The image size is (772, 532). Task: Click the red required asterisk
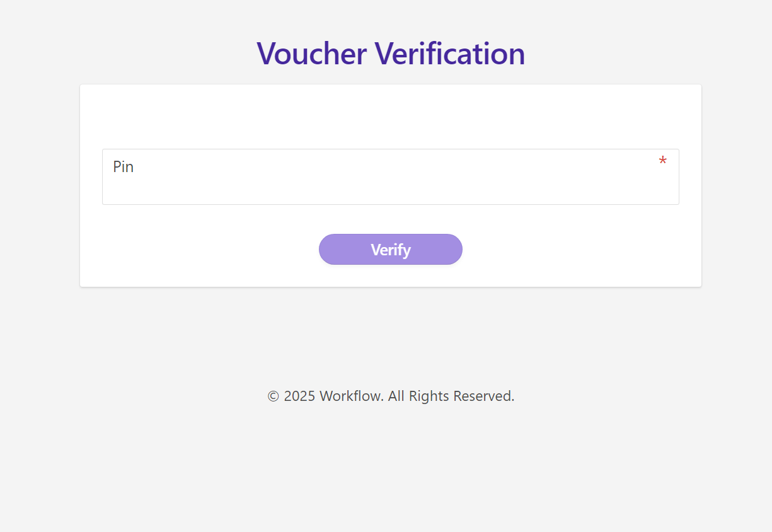click(x=662, y=162)
